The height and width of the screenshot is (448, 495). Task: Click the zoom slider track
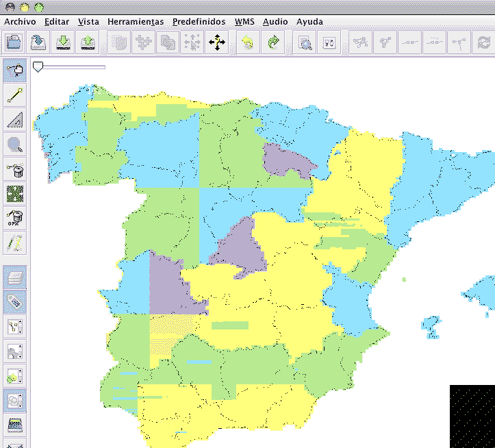69,67
